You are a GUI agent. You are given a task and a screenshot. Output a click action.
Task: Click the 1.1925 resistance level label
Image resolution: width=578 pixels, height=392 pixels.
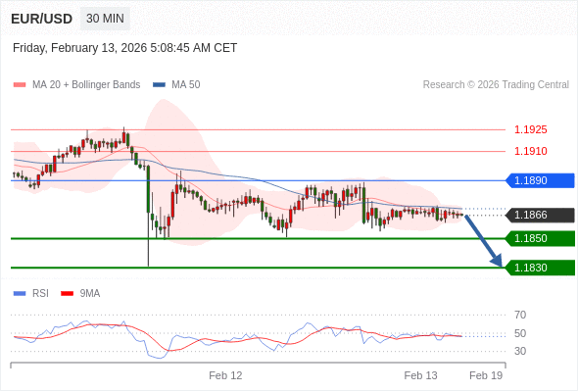(530, 129)
